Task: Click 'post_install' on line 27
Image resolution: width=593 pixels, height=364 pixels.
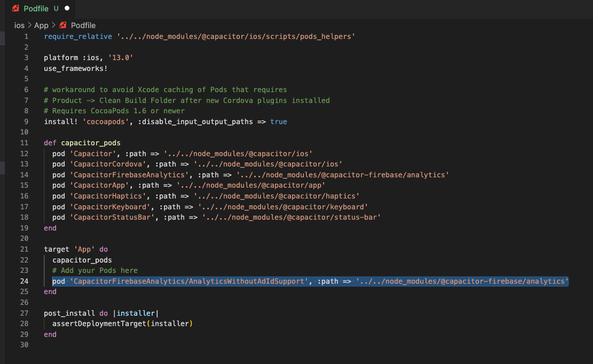Action: 69,313
